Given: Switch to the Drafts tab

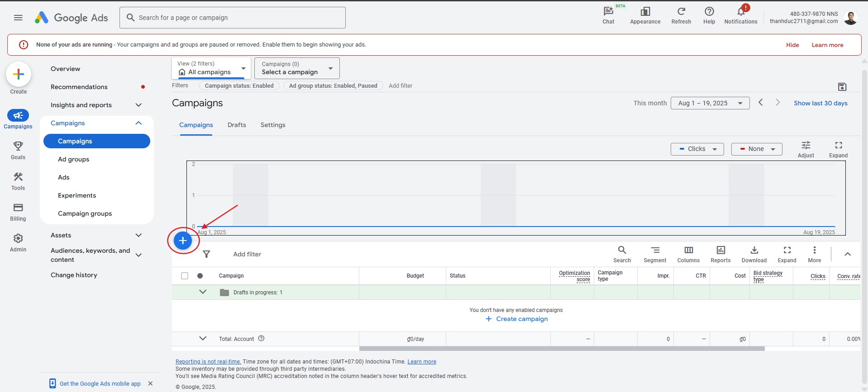Looking at the screenshot, I should [237, 125].
